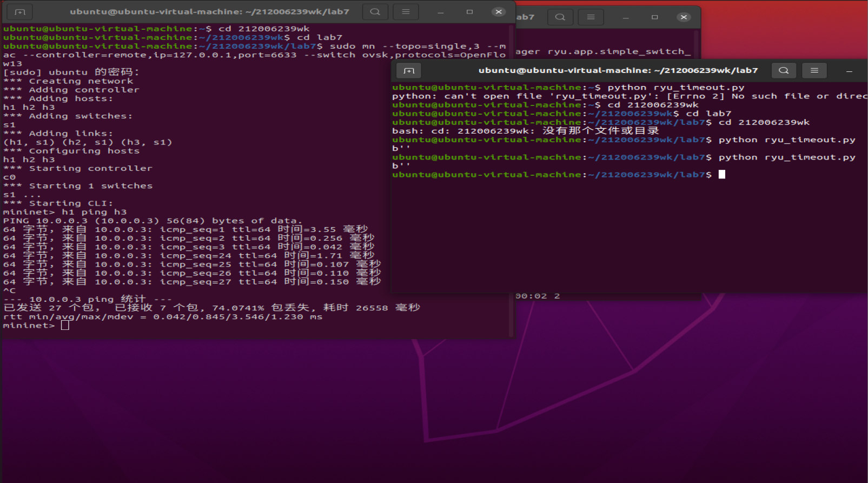Close the mininet terminal window

coord(499,12)
